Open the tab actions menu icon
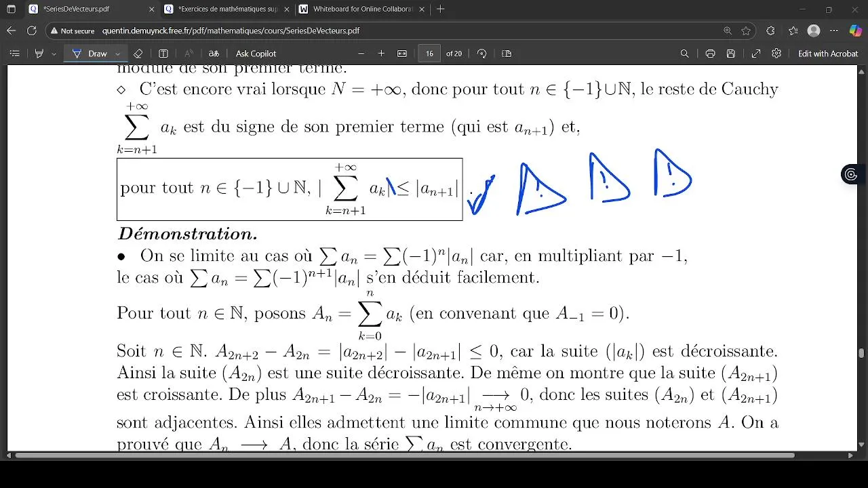The width and height of the screenshot is (868, 488). pos(11,9)
